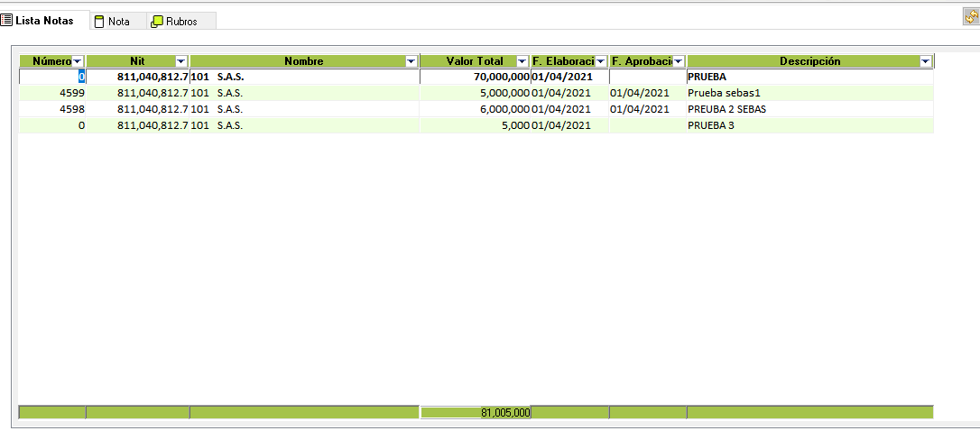Image resolution: width=980 pixels, height=440 pixels.
Task: Select the highlighted Número cell in PRUEBA row
Action: tap(52, 77)
